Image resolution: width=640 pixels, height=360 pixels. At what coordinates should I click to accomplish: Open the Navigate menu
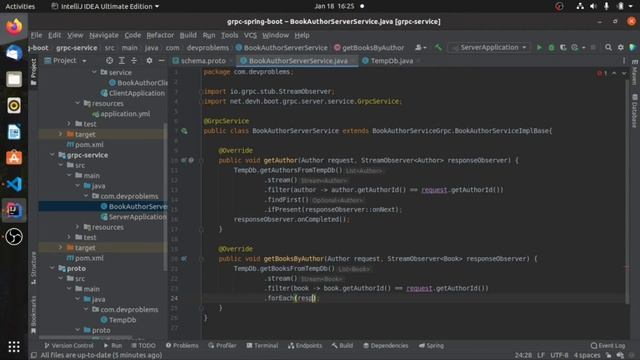pos(104,36)
